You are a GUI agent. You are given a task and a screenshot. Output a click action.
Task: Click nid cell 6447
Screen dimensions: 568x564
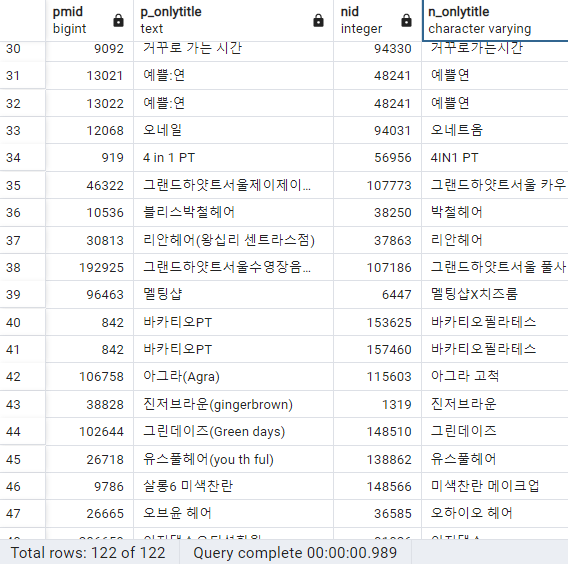(377, 294)
